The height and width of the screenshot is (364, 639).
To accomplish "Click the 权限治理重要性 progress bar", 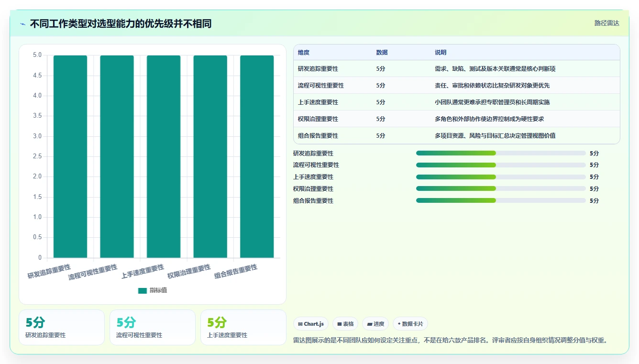I will click(x=501, y=189).
